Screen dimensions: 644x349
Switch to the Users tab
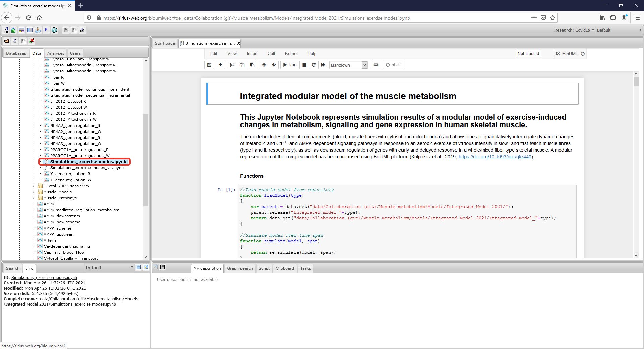click(75, 53)
